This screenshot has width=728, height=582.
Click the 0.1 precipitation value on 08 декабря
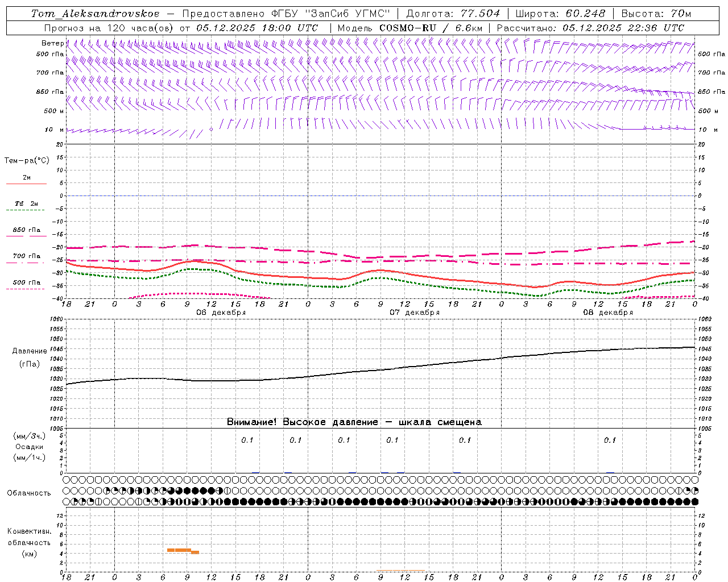click(610, 440)
